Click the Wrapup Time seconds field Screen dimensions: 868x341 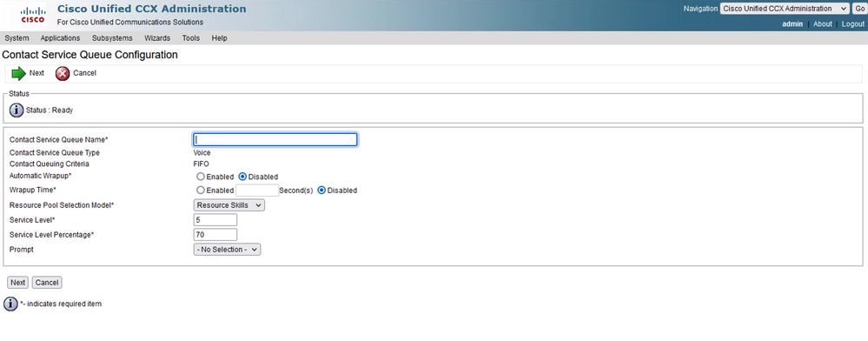point(257,191)
